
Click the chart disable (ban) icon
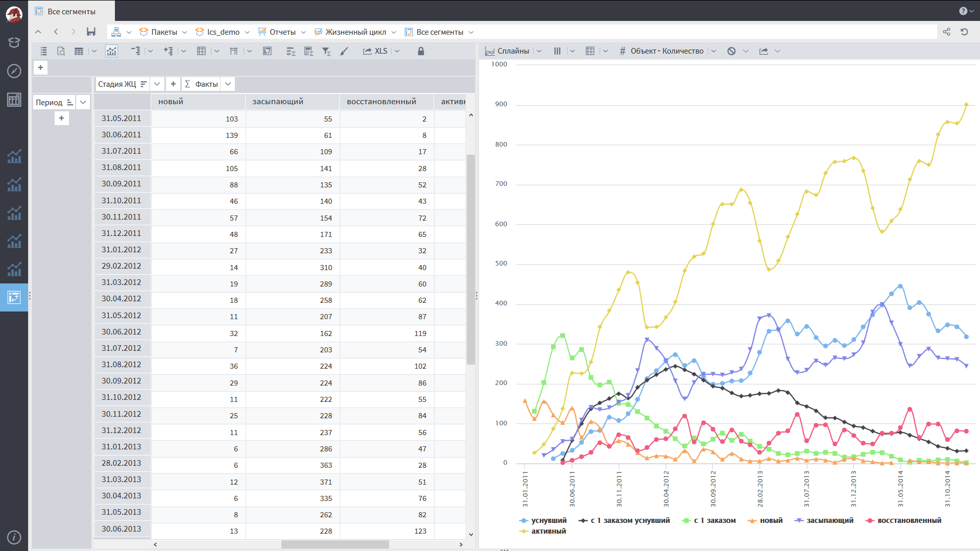731,51
